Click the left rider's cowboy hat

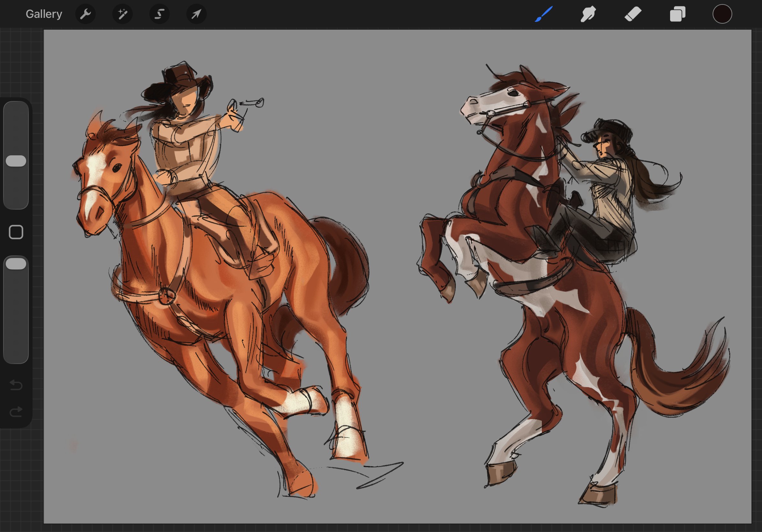pos(179,78)
